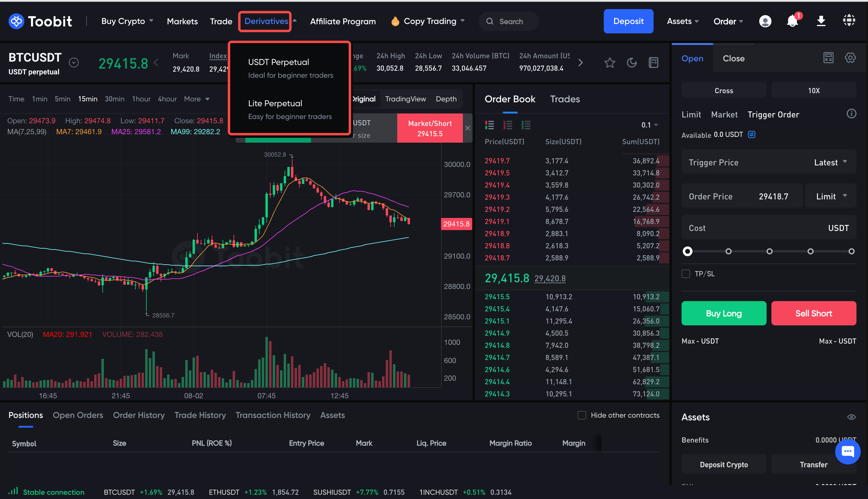Set cost slider to 0% handle
868x499 pixels.
687,251
